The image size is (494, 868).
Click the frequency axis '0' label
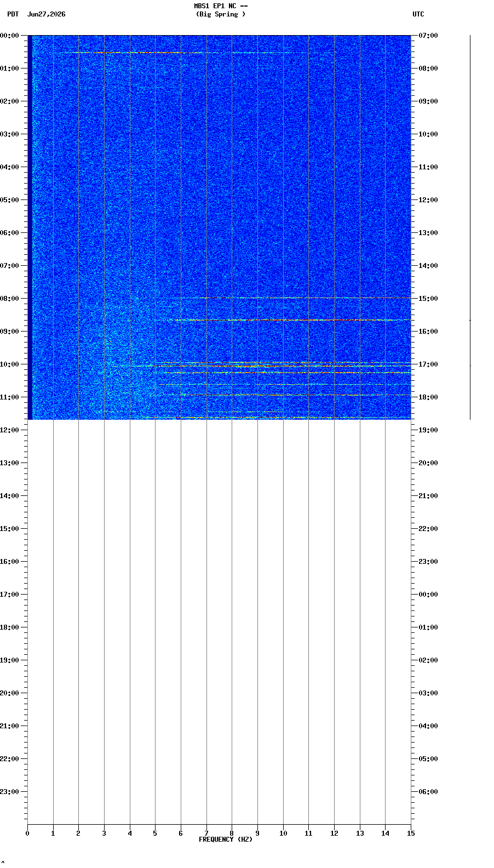point(27,833)
